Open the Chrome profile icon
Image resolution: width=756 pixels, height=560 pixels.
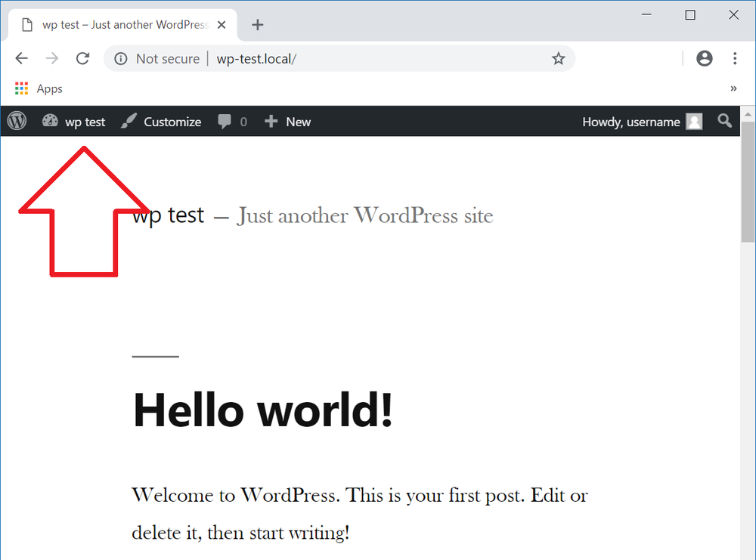(x=705, y=58)
